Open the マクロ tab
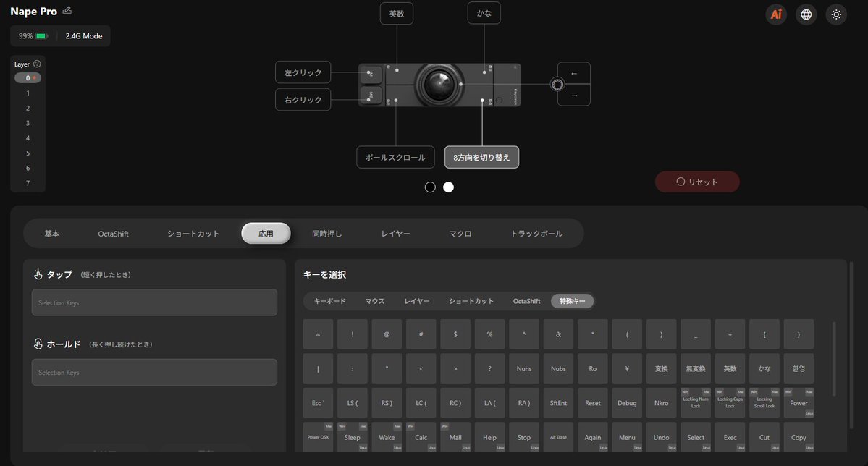Image resolution: width=868 pixels, height=466 pixels. pyautogui.click(x=460, y=234)
